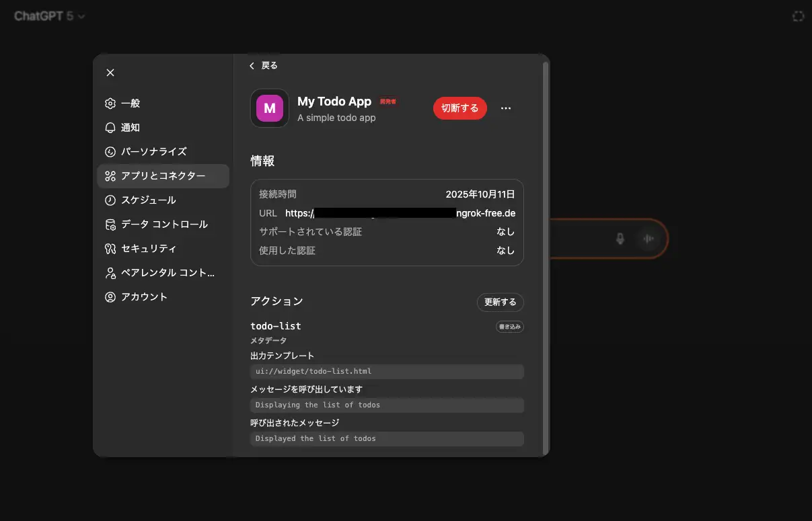The image size is (812, 521).
Task: Click the user icon beside アカウント
Action: (110, 297)
